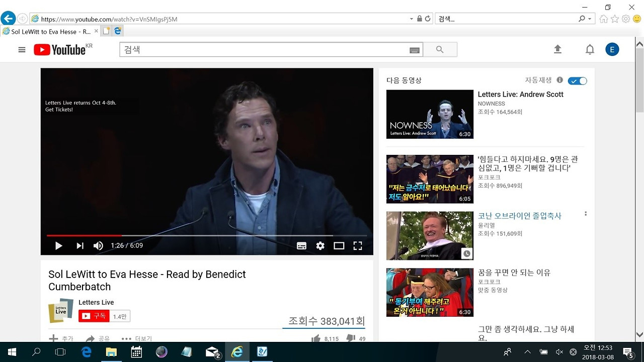Click the 1.4만 subscriber count box

[x=120, y=316]
